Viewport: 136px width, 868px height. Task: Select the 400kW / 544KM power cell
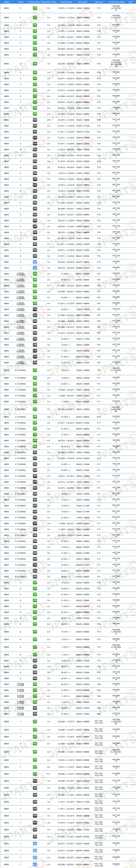pos(83,774)
